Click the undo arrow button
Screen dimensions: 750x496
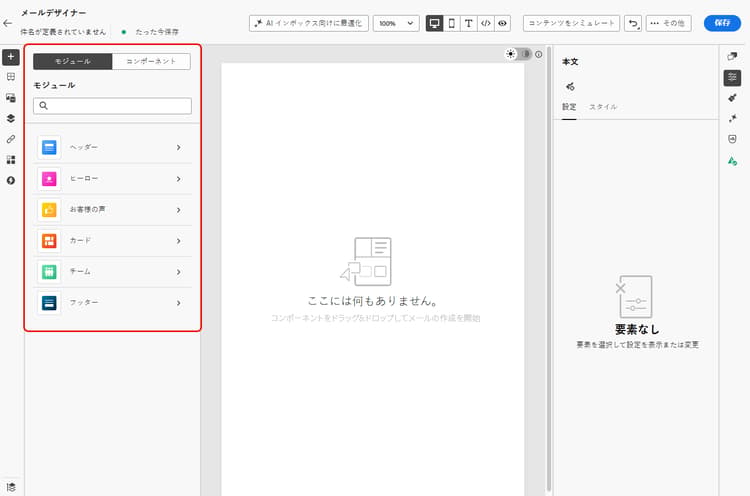click(633, 23)
